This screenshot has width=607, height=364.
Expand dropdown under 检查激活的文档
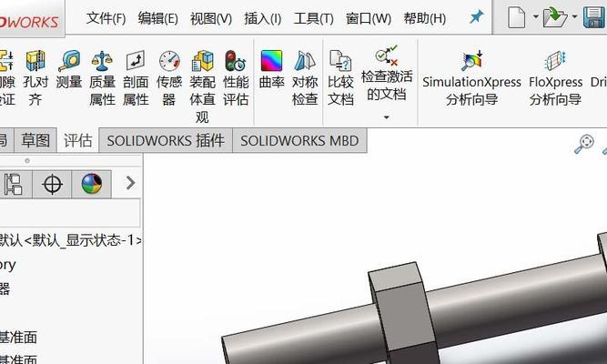coord(387,117)
